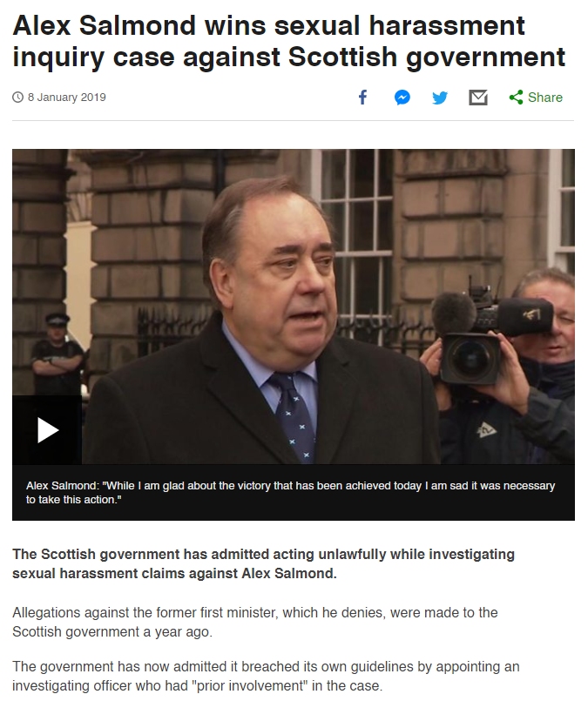Click the microphone windshield on the camera
This screenshot has width=588, height=701.
pos(453,313)
